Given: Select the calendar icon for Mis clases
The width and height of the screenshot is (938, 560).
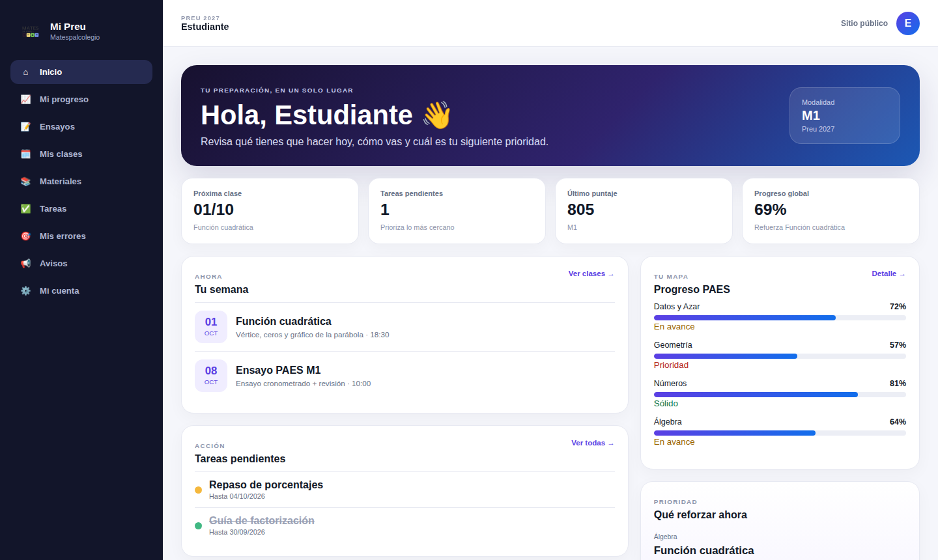Looking at the screenshot, I should tap(26, 154).
